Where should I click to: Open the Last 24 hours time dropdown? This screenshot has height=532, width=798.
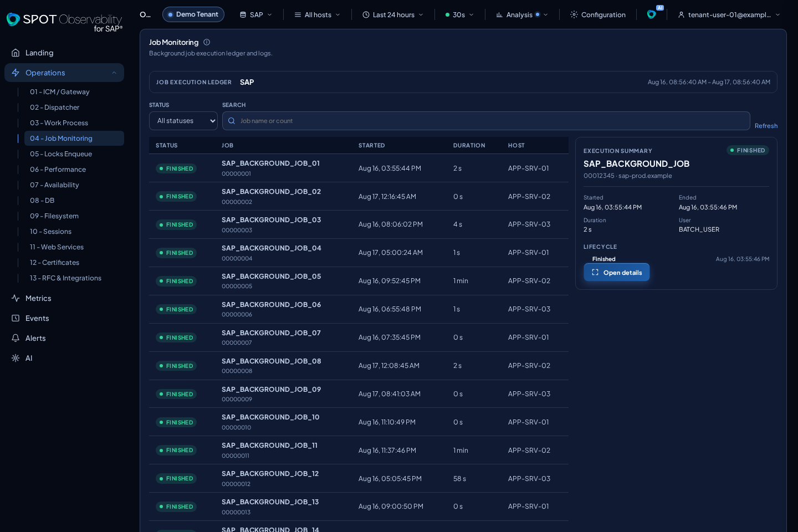[x=393, y=14]
